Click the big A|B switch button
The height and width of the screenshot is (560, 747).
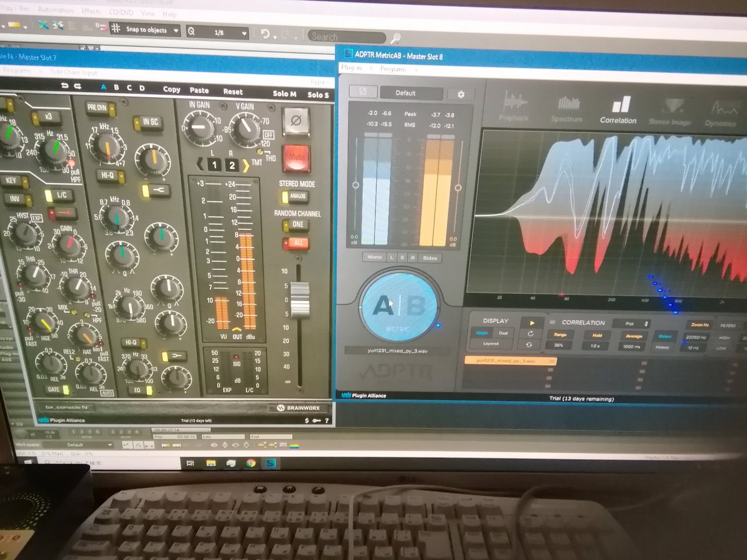pyautogui.click(x=398, y=306)
